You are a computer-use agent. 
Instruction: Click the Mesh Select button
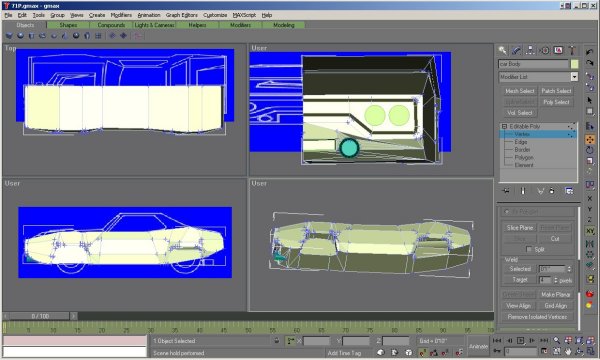[x=519, y=91]
